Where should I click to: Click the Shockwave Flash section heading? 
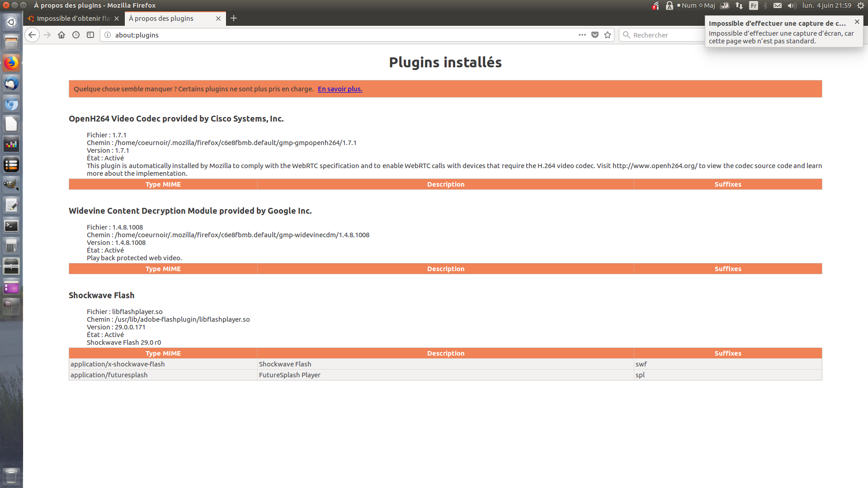pyautogui.click(x=102, y=296)
